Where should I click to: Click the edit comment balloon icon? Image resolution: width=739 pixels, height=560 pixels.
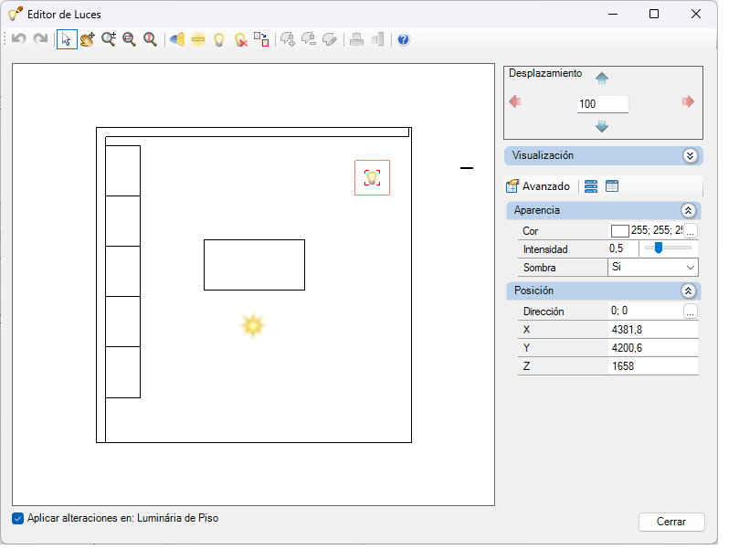330,39
